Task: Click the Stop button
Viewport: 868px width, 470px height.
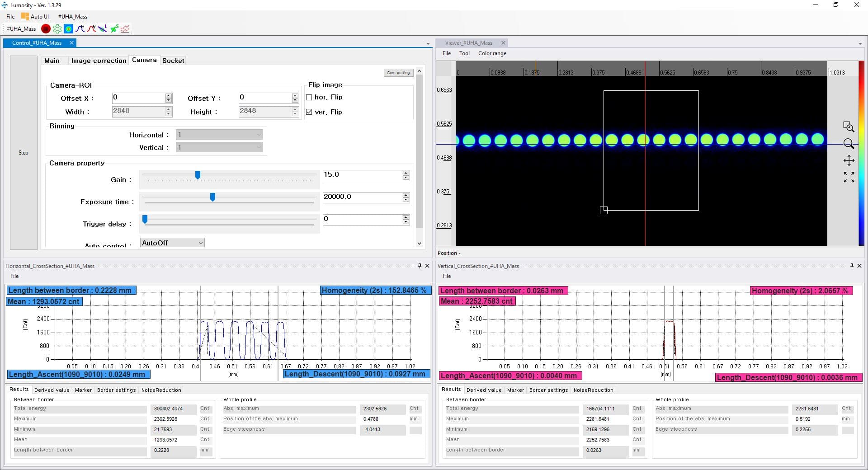Action: (24, 153)
